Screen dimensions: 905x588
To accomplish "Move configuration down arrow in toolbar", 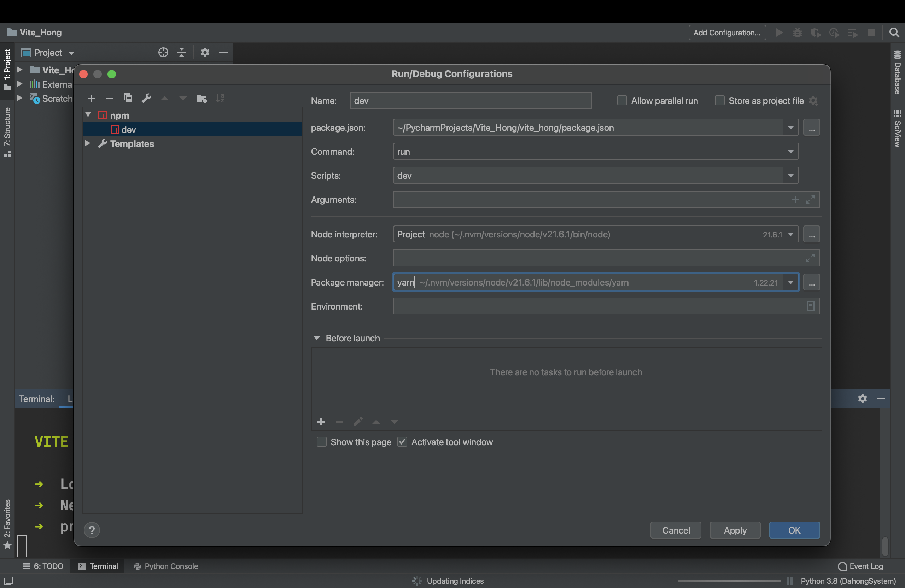I will pos(183,99).
